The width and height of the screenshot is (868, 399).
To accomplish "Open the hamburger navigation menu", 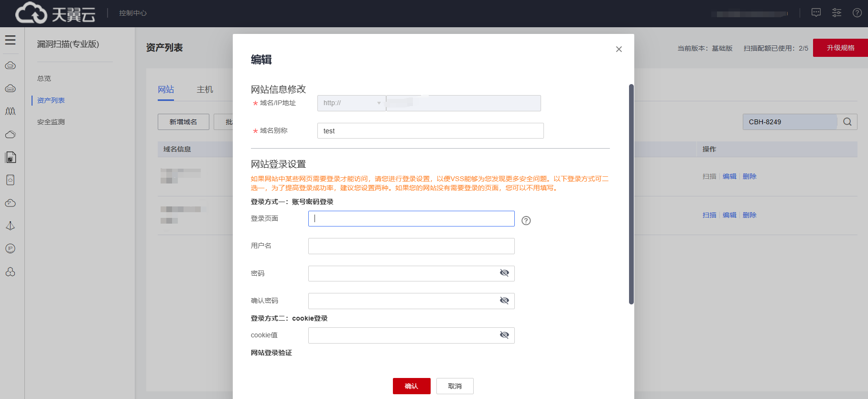I will 11,40.
